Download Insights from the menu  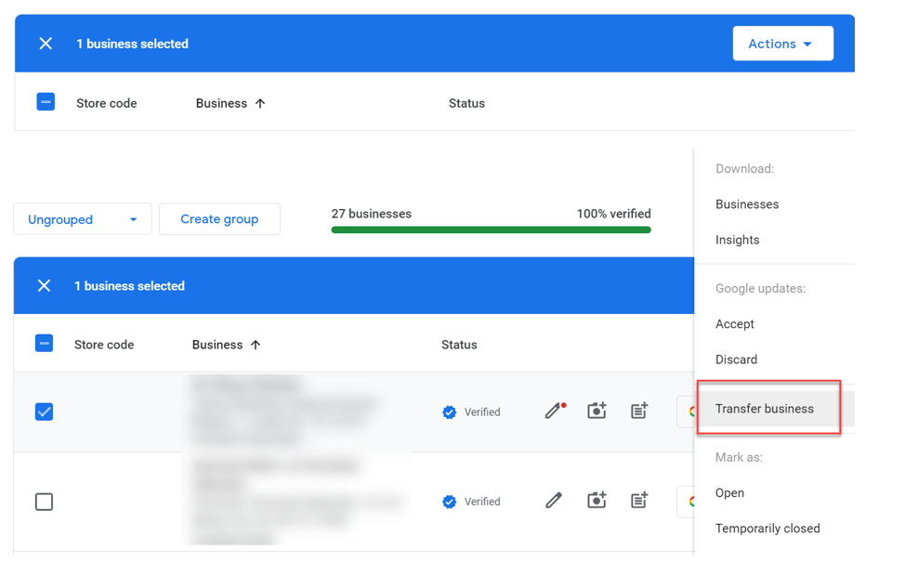point(737,239)
